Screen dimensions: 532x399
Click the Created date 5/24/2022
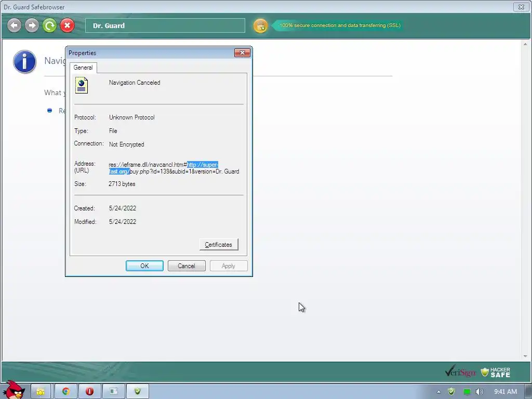(x=123, y=208)
